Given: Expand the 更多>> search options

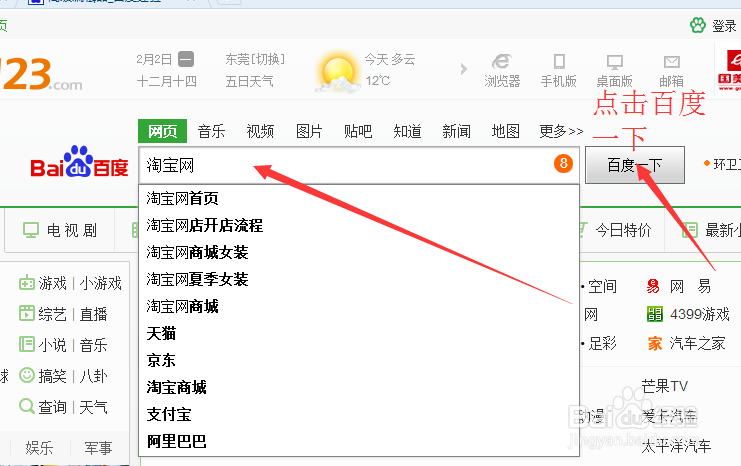Looking at the screenshot, I should (x=561, y=131).
